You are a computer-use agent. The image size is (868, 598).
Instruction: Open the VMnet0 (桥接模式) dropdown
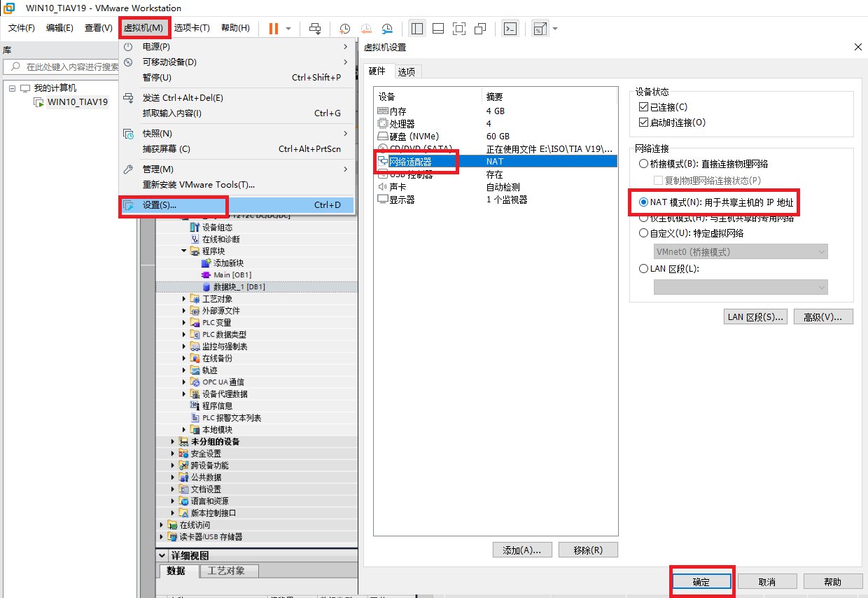[x=741, y=251]
